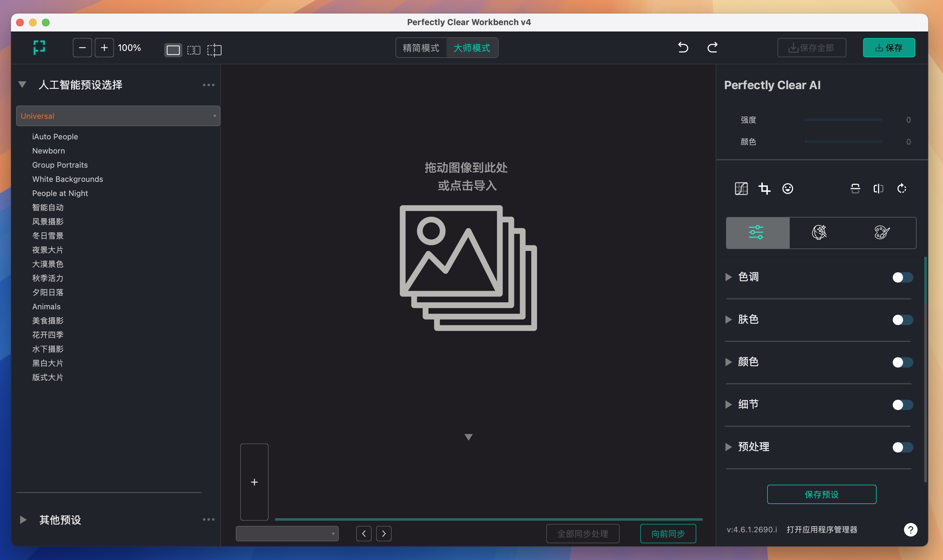943x560 pixels.
Task: Select 夜景大片 from the preset list
Action: [47, 249]
